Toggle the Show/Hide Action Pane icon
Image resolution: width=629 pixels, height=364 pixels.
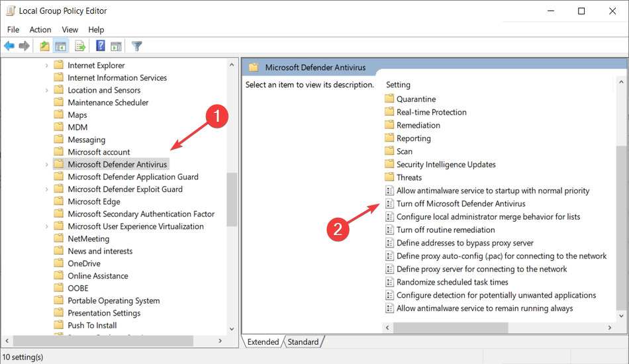(116, 46)
